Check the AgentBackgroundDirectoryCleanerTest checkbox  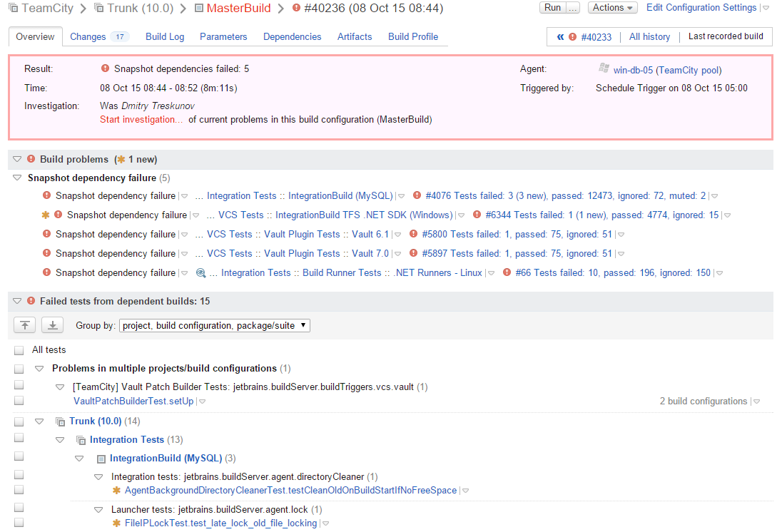coord(19,490)
